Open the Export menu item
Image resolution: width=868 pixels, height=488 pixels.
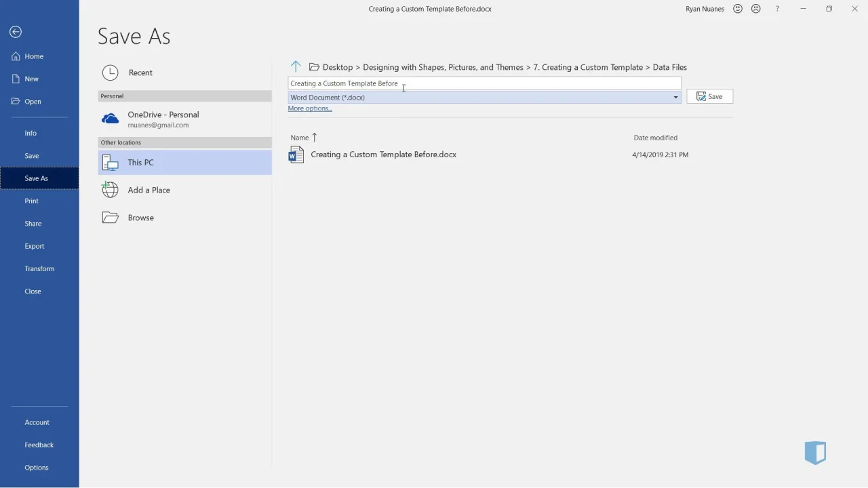(35, 246)
